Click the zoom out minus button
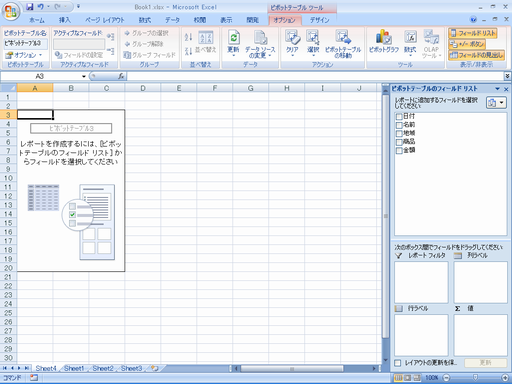This screenshot has width=512, height=384. point(447,378)
